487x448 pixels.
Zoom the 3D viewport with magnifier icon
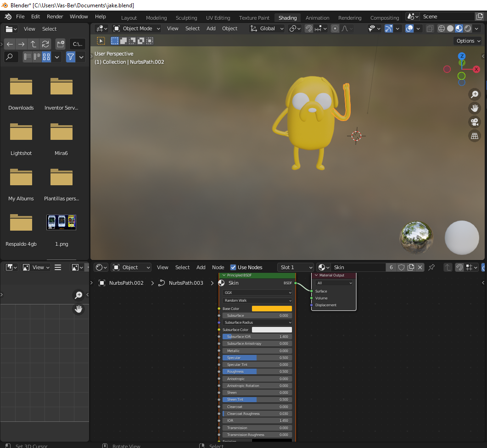474,94
